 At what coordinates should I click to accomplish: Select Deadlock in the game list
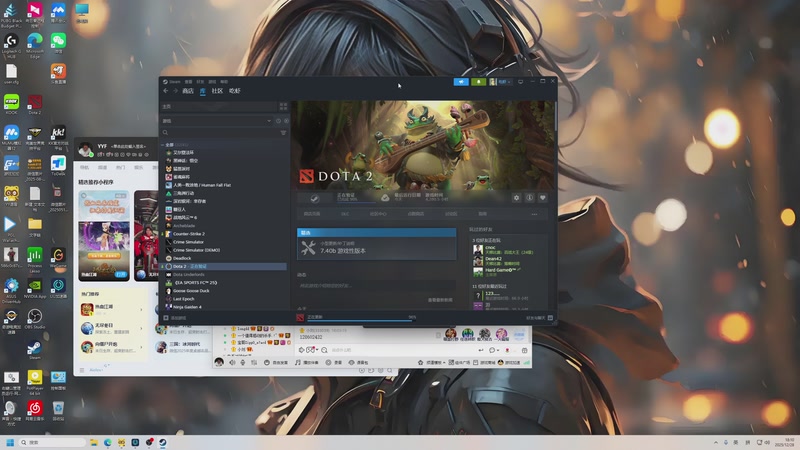coord(182,258)
